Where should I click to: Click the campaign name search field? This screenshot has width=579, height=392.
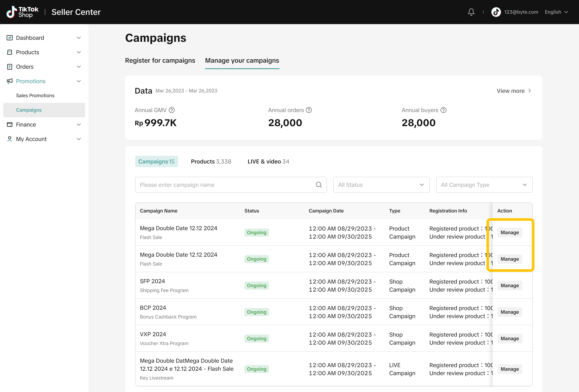pos(224,185)
